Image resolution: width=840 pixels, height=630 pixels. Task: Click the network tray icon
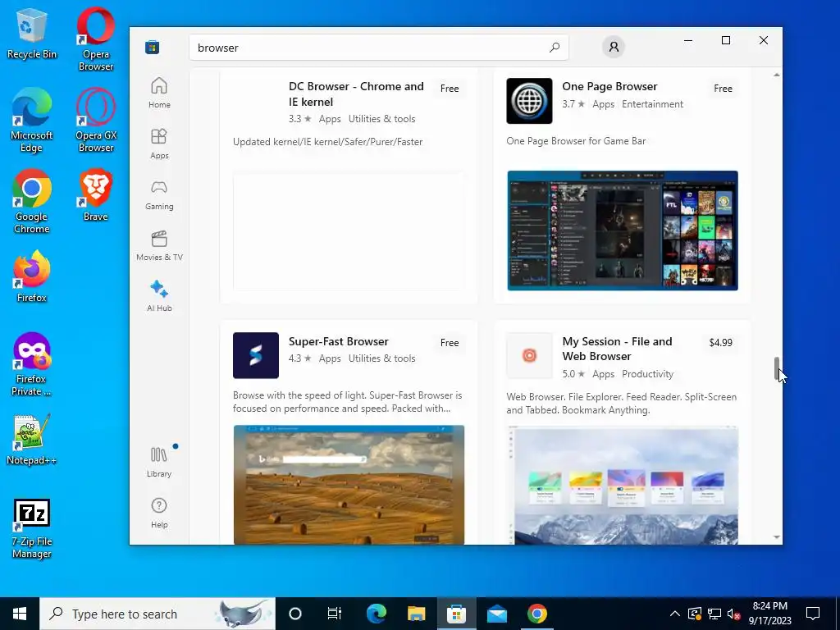[714, 614]
